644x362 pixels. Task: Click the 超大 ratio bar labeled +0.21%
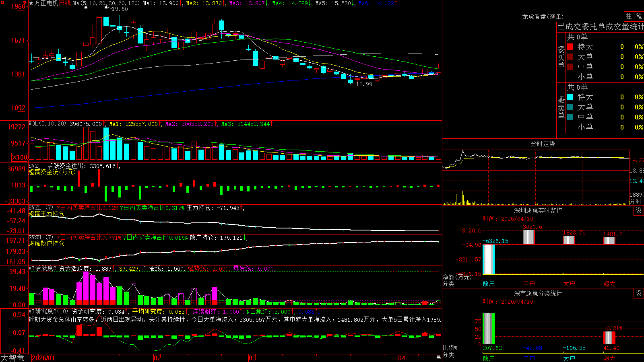point(609,337)
